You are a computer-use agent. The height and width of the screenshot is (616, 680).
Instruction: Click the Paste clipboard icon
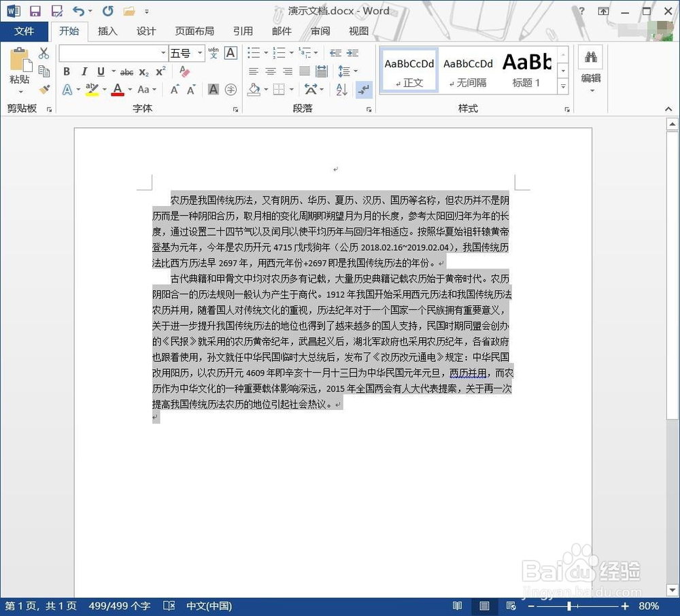pos(20,59)
